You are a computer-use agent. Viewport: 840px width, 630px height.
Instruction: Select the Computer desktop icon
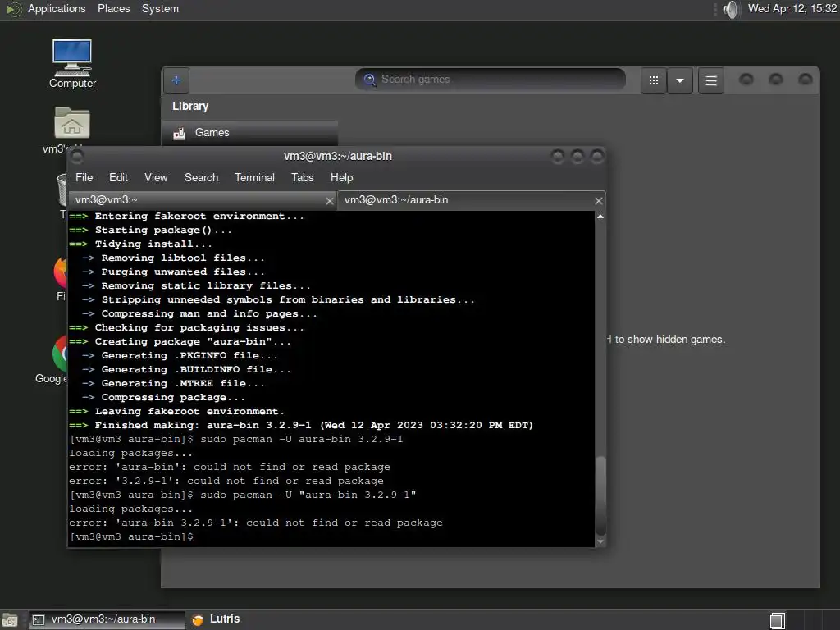click(x=72, y=64)
